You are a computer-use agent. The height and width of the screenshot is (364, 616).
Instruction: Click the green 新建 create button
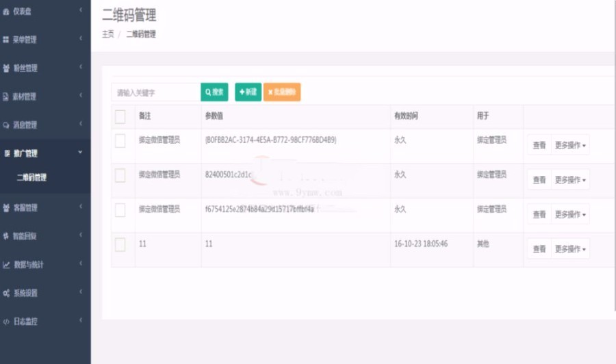(248, 92)
